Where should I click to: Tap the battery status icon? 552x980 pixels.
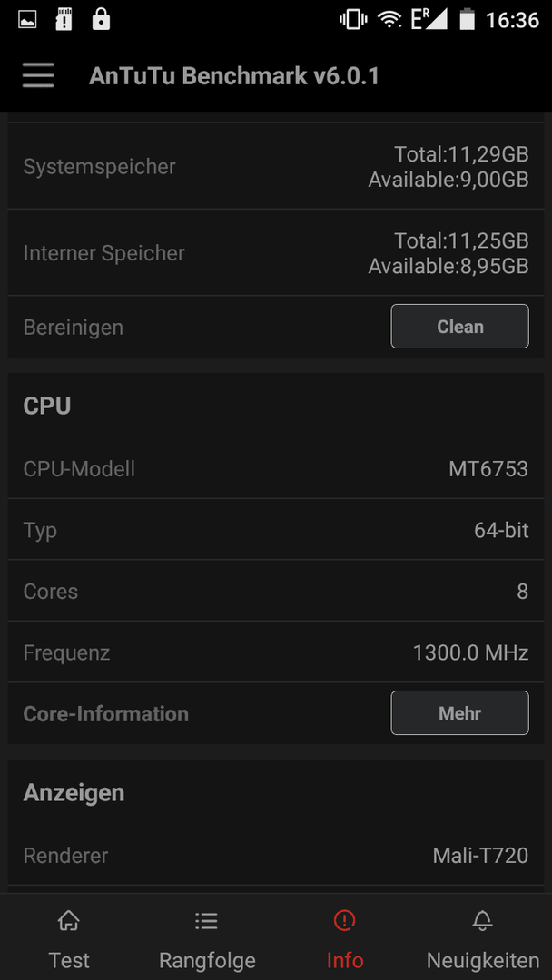(467, 20)
